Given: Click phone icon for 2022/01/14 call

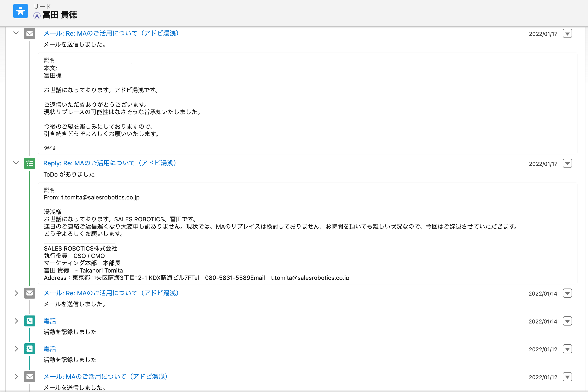Looking at the screenshot, I should click(29, 321).
